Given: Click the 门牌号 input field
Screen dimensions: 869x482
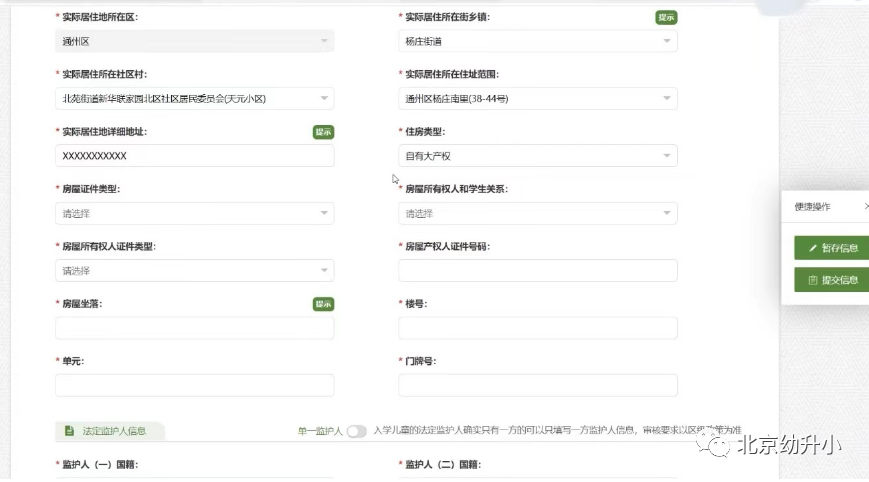Looking at the screenshot, I should pyautogui.click(x=538, y=386).
